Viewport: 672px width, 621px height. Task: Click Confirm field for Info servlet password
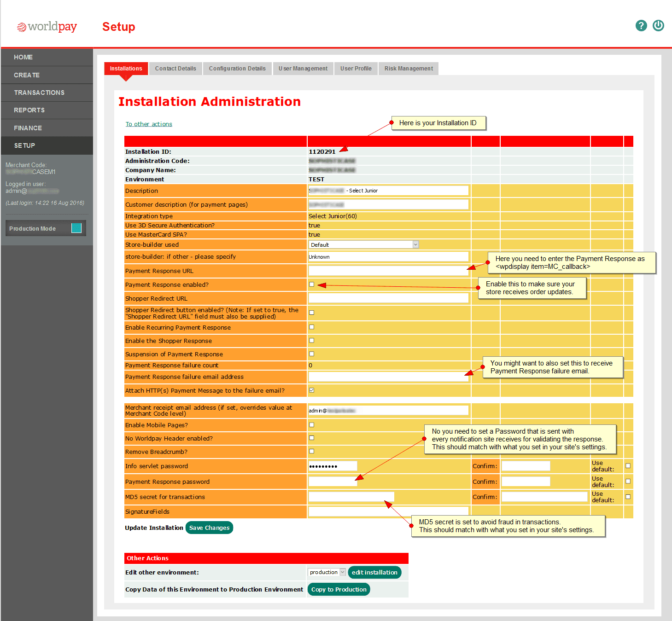click(x=526, y=466)
